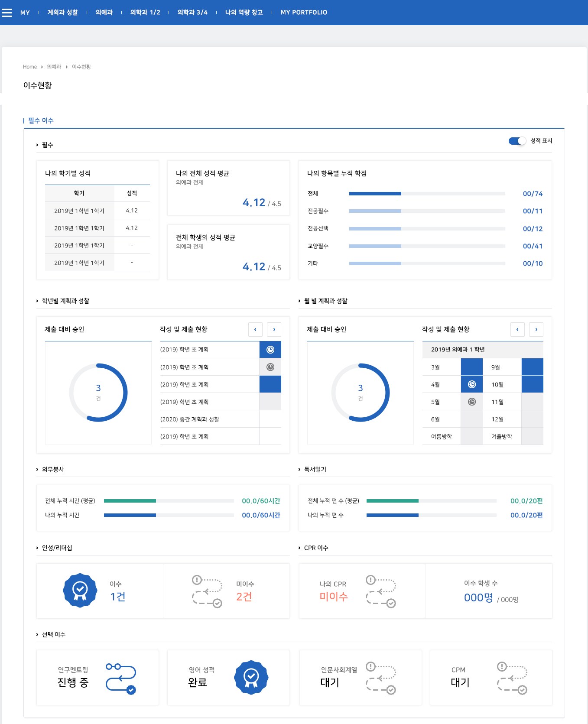Click the 9월 blue status cell
This screenshot has width=588, height=724.
pos(533,367)
